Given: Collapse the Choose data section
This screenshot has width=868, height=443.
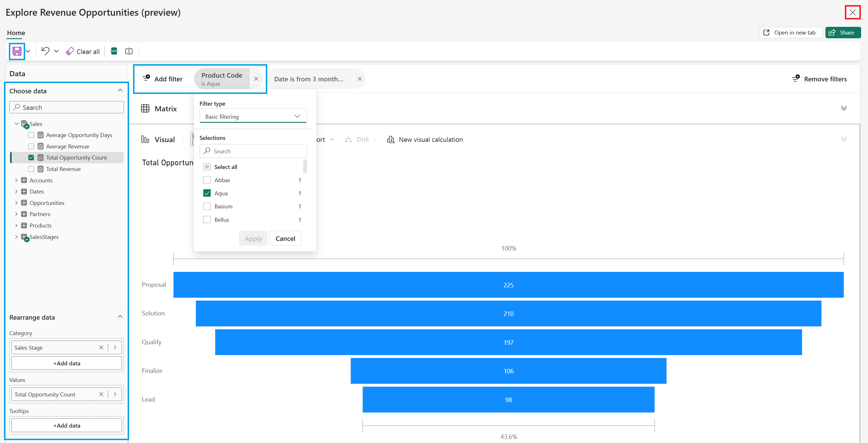Looking at the screenshot, I should coord(120,90).
